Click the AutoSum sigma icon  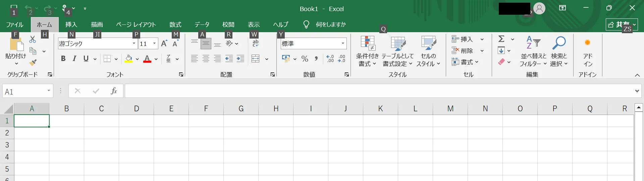click(501, 39)
